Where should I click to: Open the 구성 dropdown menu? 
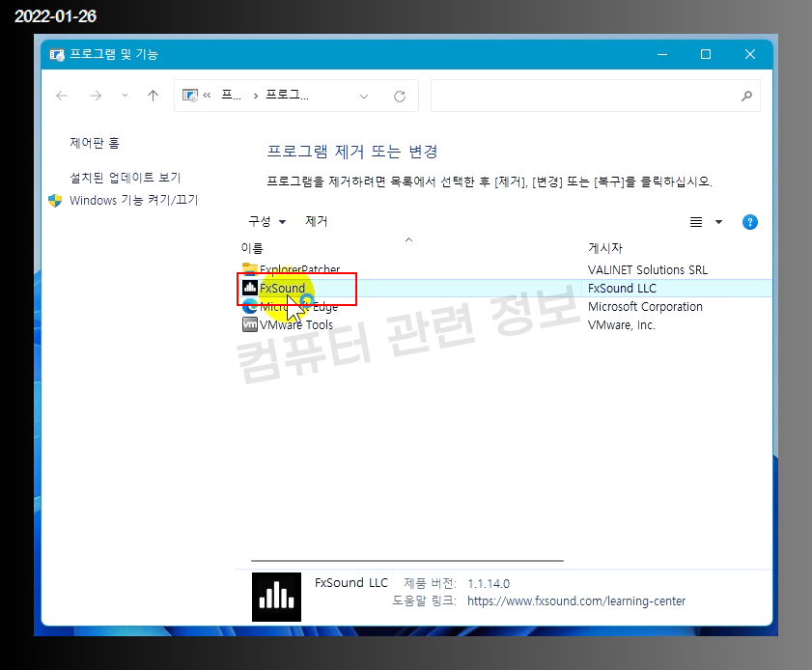click(266, 222)
